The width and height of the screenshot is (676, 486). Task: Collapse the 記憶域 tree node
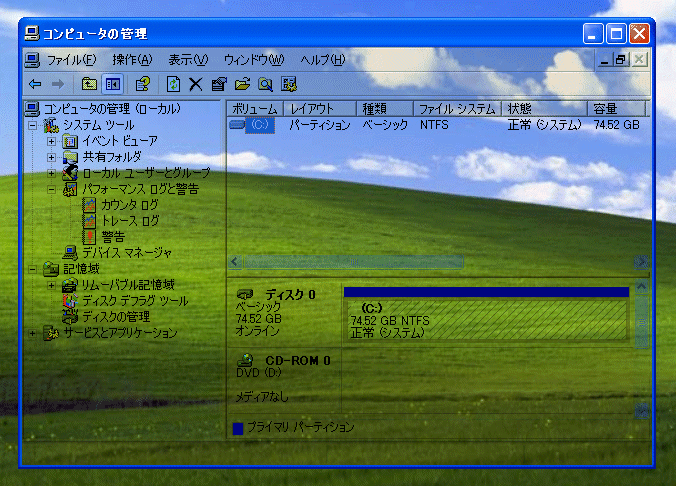pos(32,270)
